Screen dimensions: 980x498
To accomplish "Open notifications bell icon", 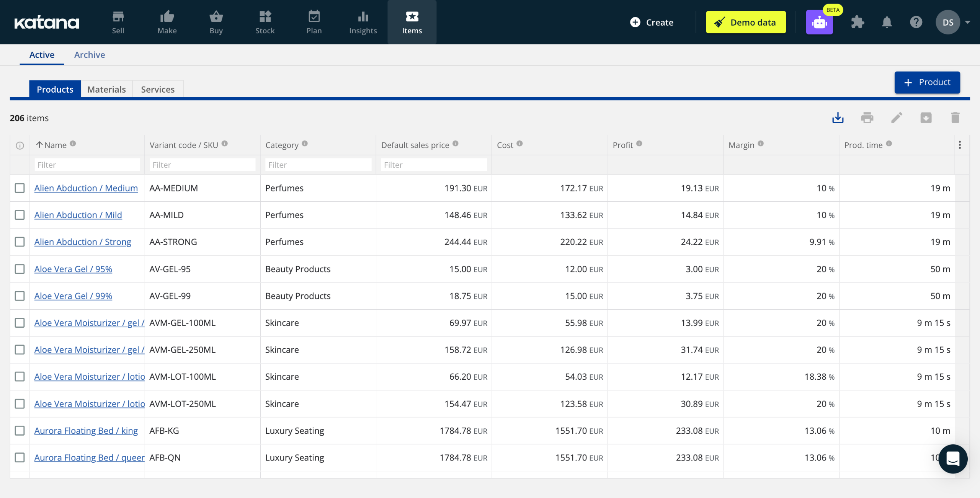I will (887, 23).
